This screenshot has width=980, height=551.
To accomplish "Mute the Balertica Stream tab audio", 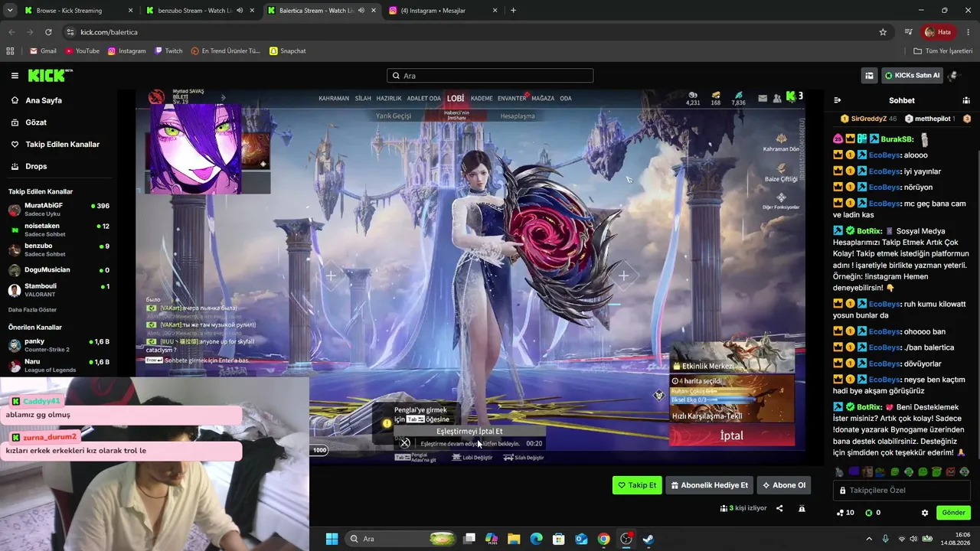I will point(361,11).
